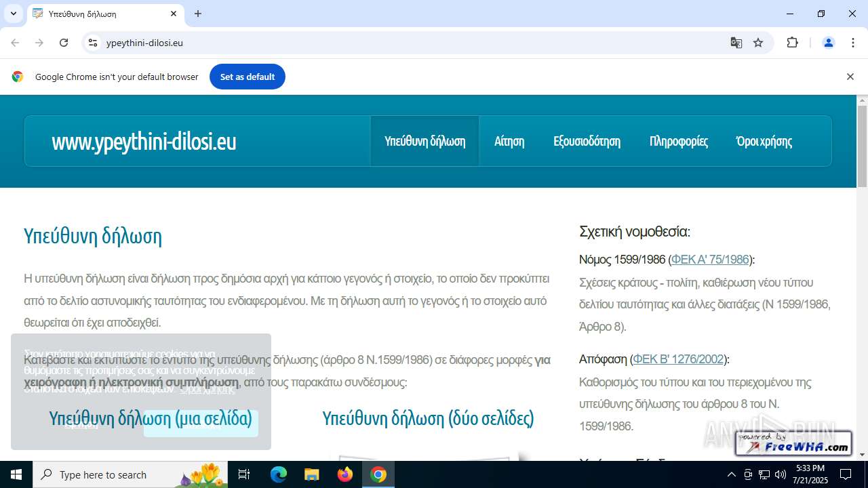Open the ΦΕΚ Α' 75/1986 link
868x488 pixels.
(x=710, y=260)
